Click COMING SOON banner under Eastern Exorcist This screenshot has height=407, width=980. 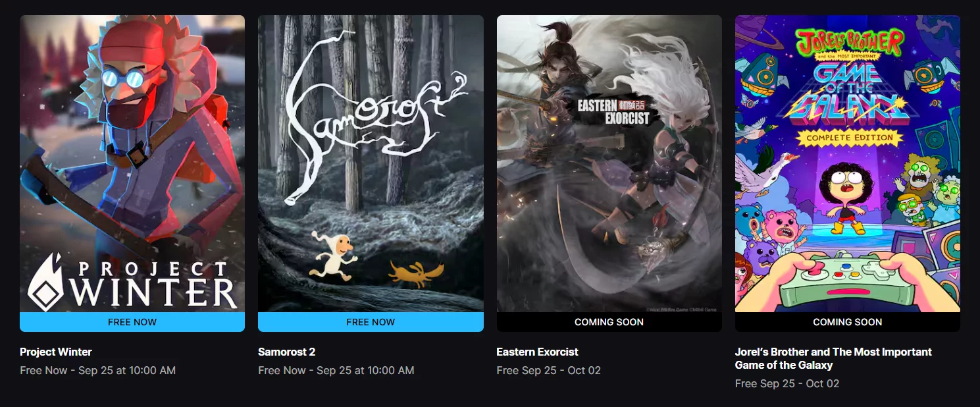coord(609,322)
